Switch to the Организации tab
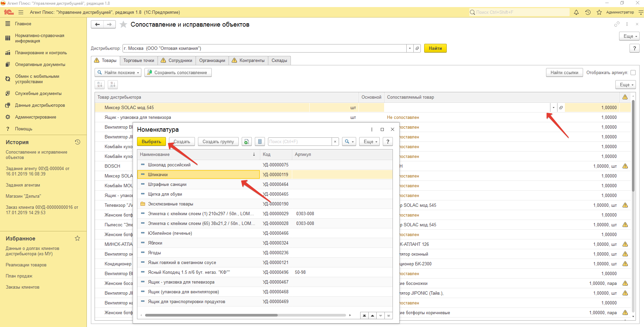644x327 pixels. click(212, 60)
